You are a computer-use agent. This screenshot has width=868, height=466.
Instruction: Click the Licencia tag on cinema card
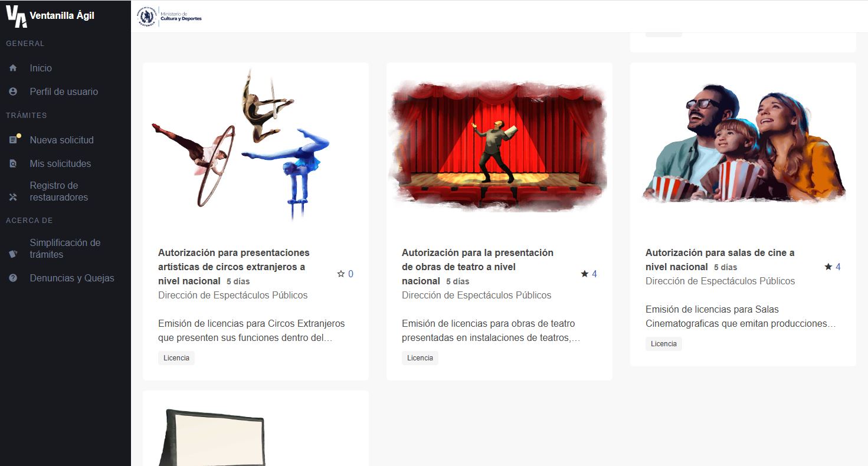pos(663,344)
